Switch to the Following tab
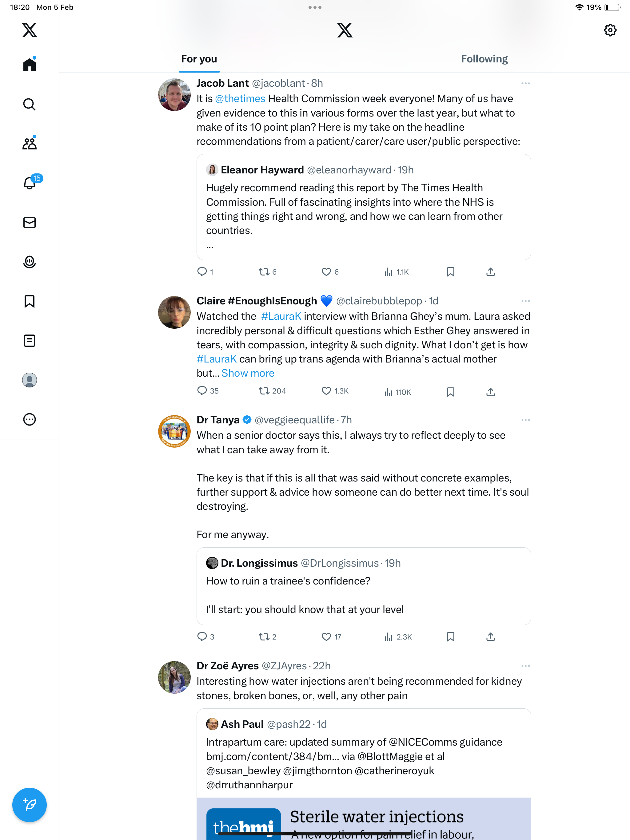The image size is (630, 840). 484,59
